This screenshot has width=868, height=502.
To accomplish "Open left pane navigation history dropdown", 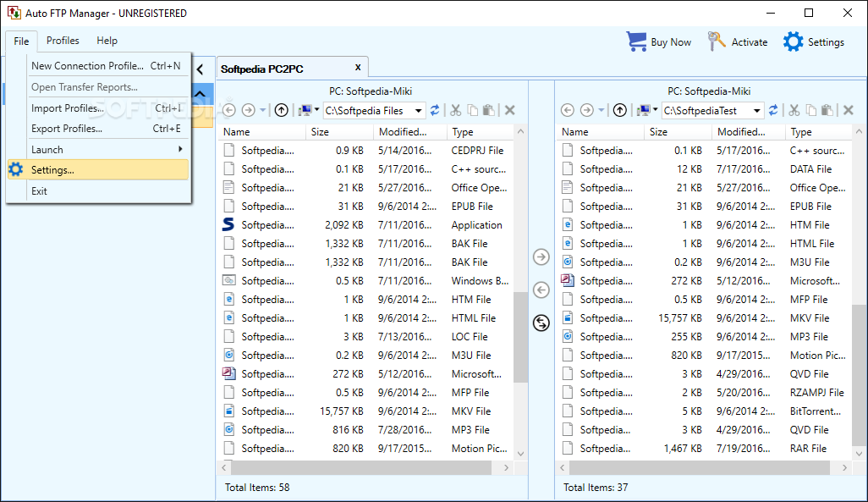I will [x=263, y=110].
